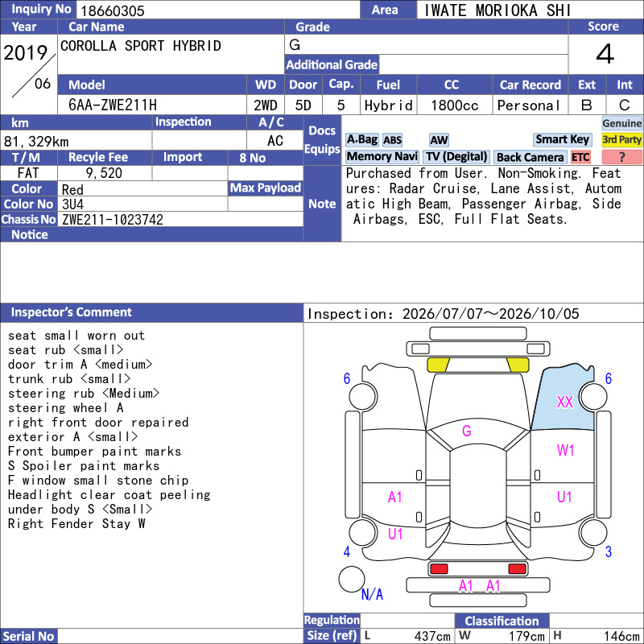Image resolution: width=644 pixels, height=644 pixels.
Task: Click area IWATE MORIOKA SHI
Action: coord(497,10)
